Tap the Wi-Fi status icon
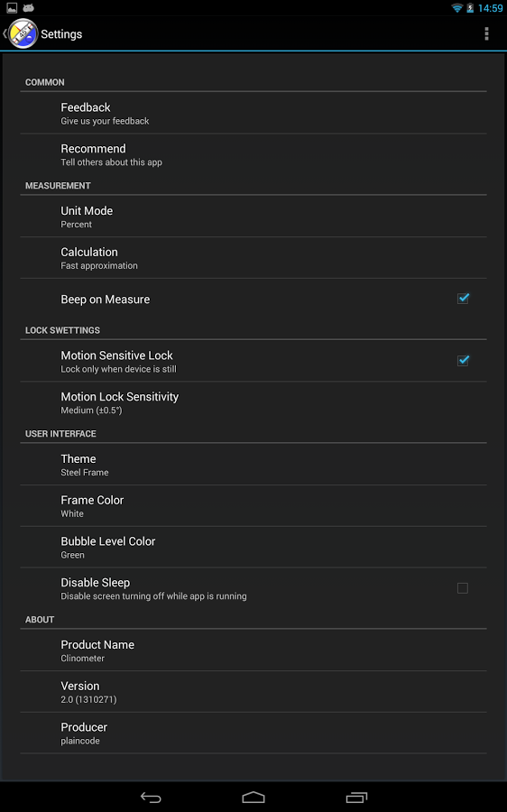This screenshot has height=812, width=507. [456, 8]
